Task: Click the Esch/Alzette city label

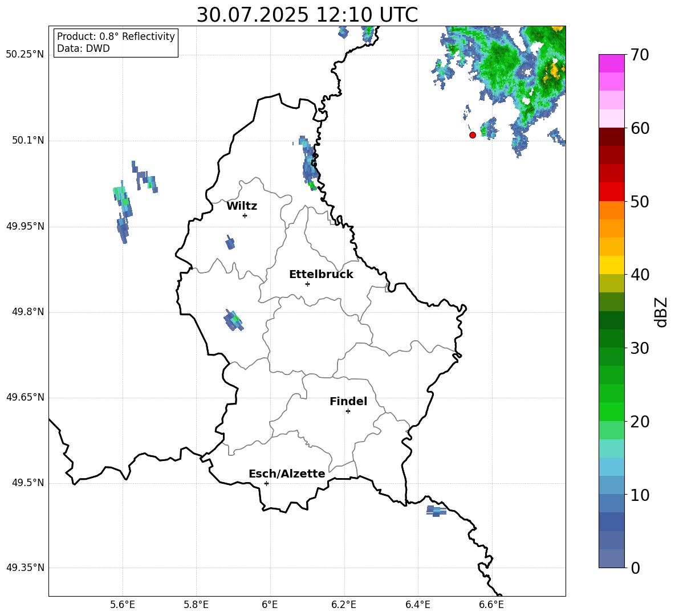Action: [x=287, y=474]
